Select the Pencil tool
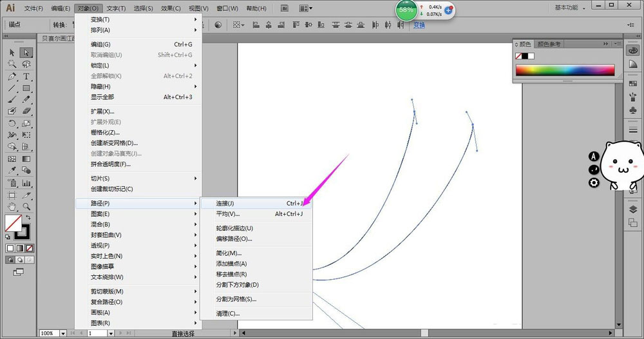The width and height of the screenshot is (644, 339). [26, 99]
